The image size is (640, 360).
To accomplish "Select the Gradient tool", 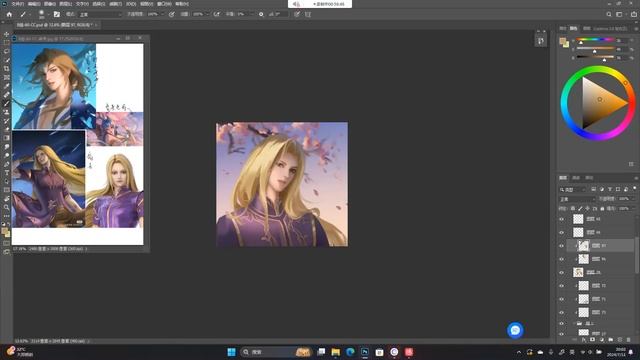I will click(x=6, y=138).
